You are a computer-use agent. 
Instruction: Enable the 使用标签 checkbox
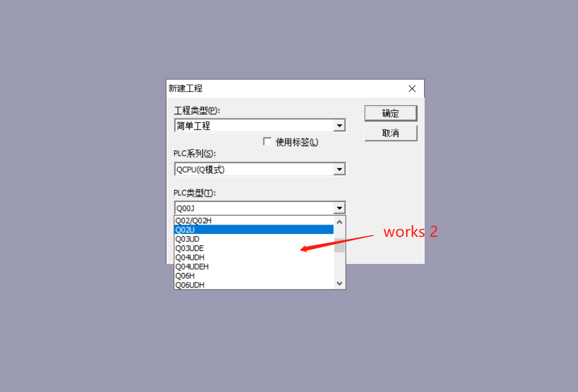pyautogui.click(x=267, y=142)
